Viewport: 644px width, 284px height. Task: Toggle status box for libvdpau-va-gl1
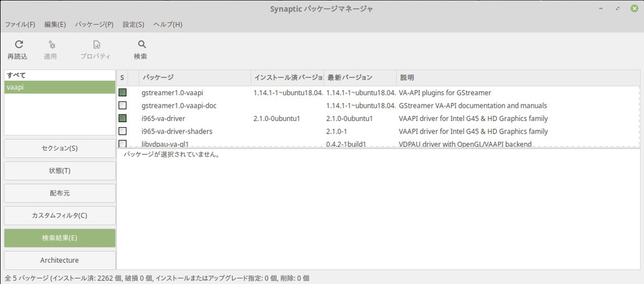point(123,144)
